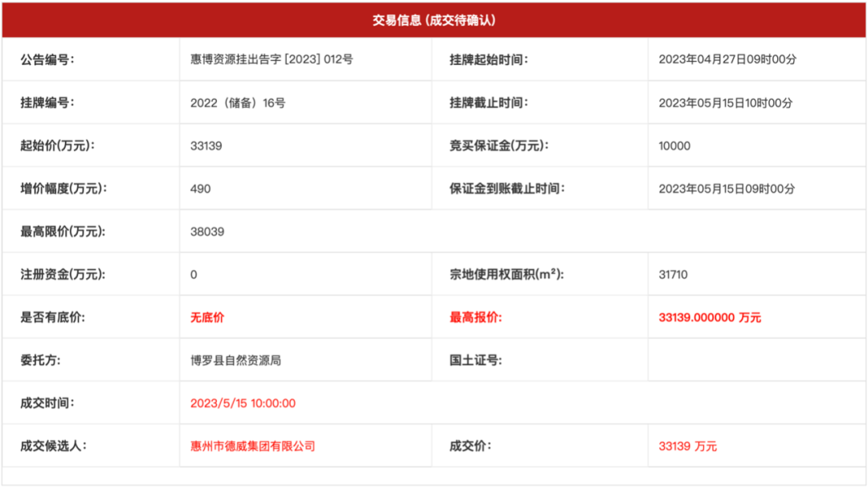Click the registered capital value 0
Screen dimensions: 868x487
tap(194, 274)
